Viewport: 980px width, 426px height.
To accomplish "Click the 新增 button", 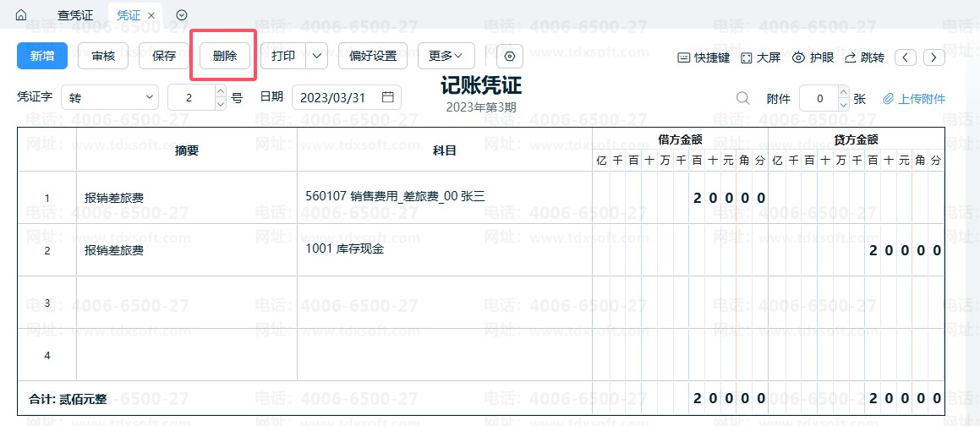I will (x=42, y=57).
